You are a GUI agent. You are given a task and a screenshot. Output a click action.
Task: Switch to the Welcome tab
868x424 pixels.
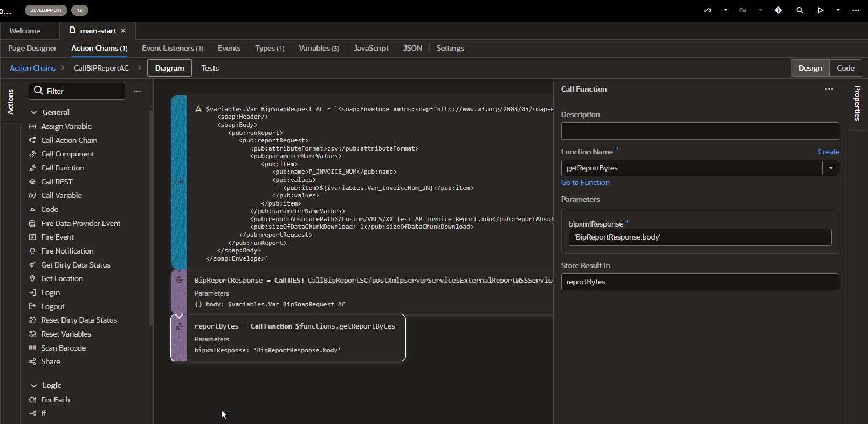tap(25, 31)
